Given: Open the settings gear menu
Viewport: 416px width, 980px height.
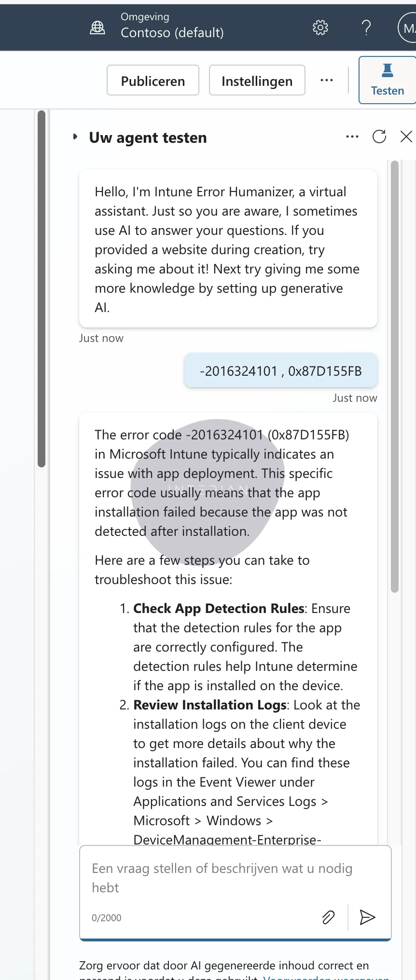Looking at the screenshot, I should (320, 28).
